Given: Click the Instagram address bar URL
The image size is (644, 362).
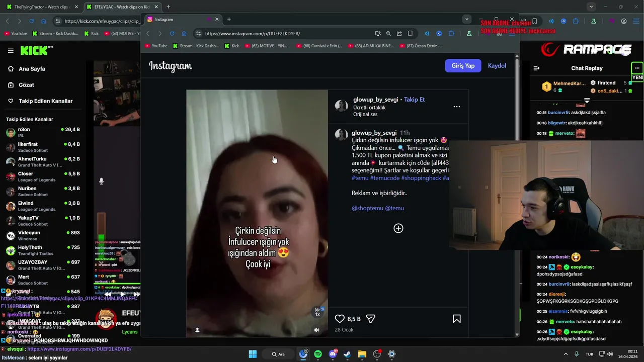Looking at the screenshot, I should pos(253,34).
